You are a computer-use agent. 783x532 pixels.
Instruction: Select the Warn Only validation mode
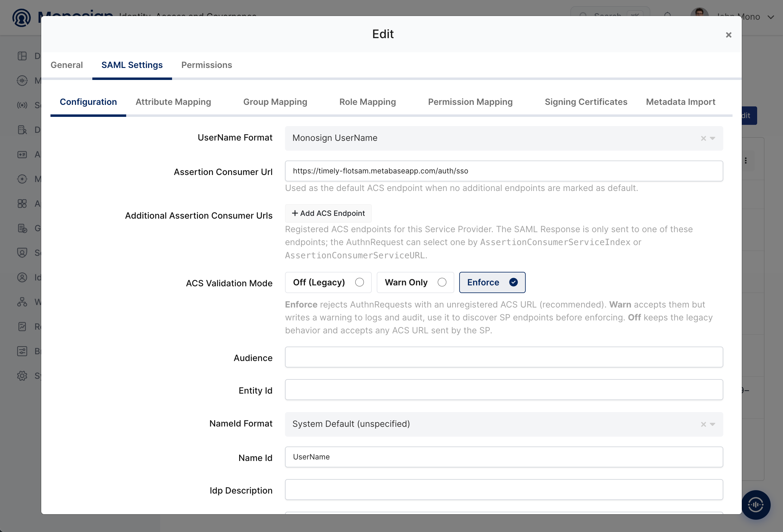pyautogui.click(x=415, y=282)
